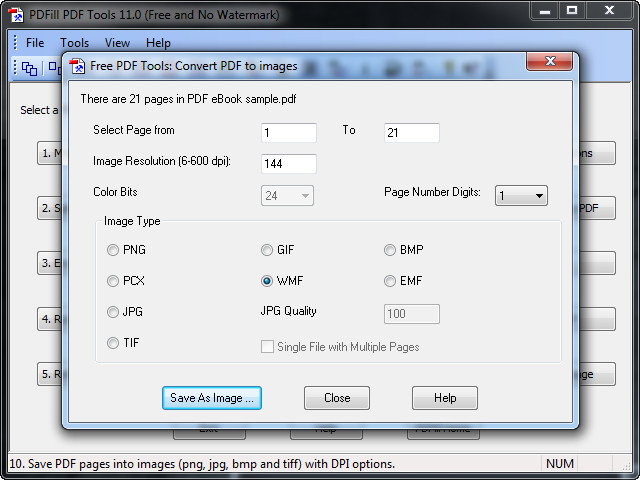Choose GIF as the image type
The width and height of the screenshot is (640, 480).
(267, 250)
